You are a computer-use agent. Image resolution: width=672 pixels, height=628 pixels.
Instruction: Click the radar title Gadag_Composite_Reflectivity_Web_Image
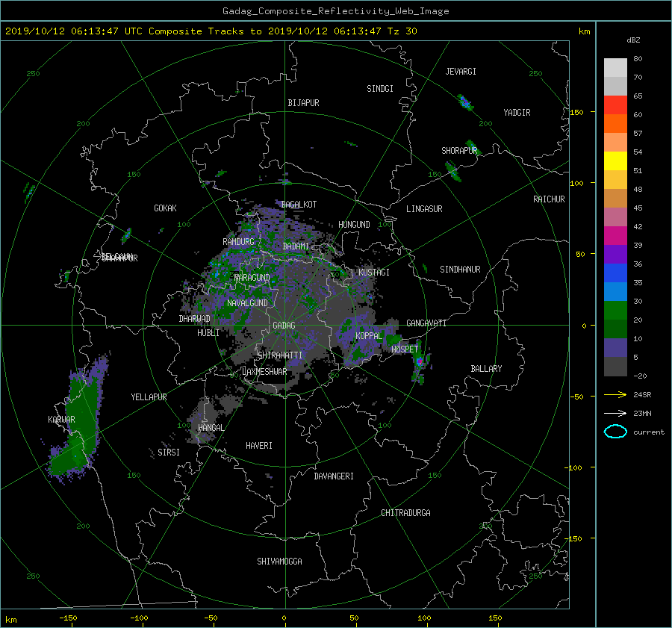pyautogui.click(x=335, y=11)
